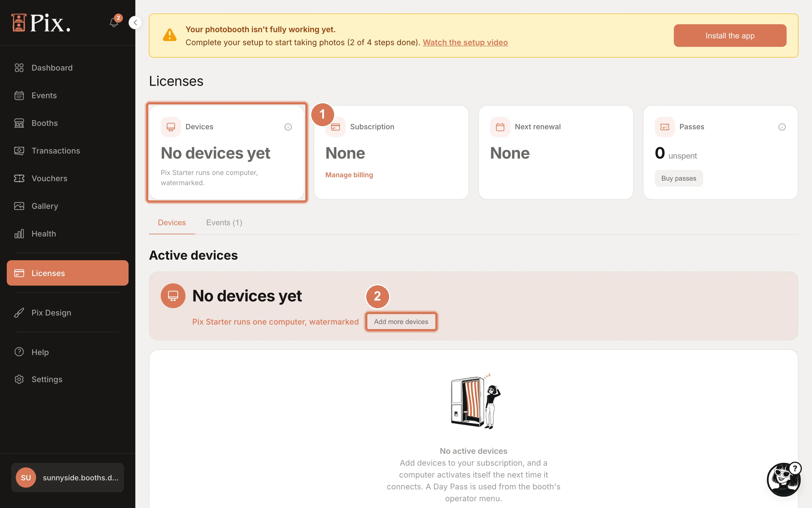Image resolution: width=812 pixels, height=508 pixels.
Task: Click the Dashboard grid icon
Action: pyautogui.click(x=19, y=68)
